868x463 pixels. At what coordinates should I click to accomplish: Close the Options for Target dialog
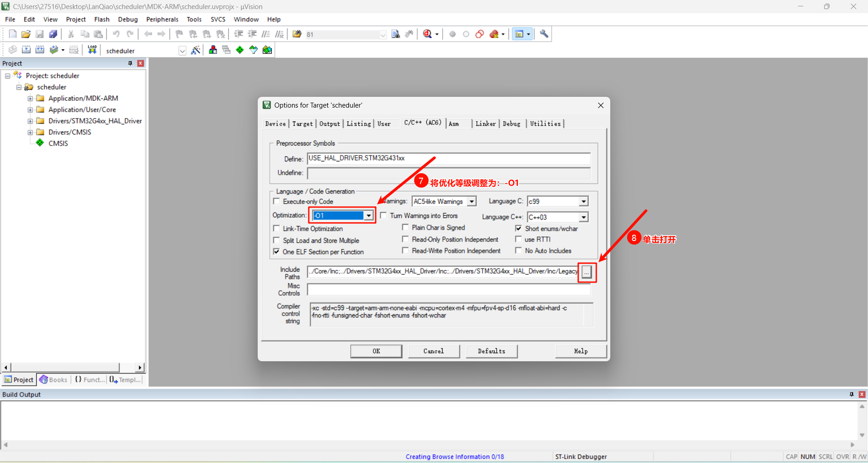[x=601, y=105]
